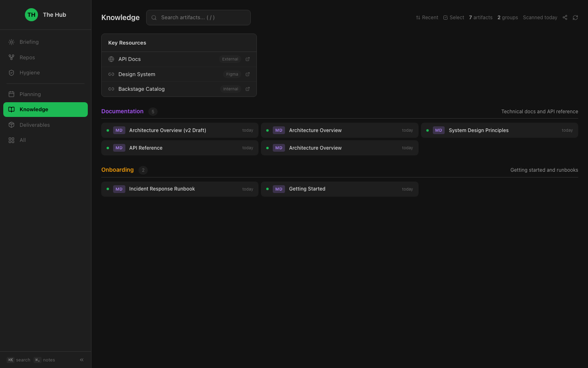Click the TH avatar logo
The image size is (588, 368).
(x=31, y=15)
